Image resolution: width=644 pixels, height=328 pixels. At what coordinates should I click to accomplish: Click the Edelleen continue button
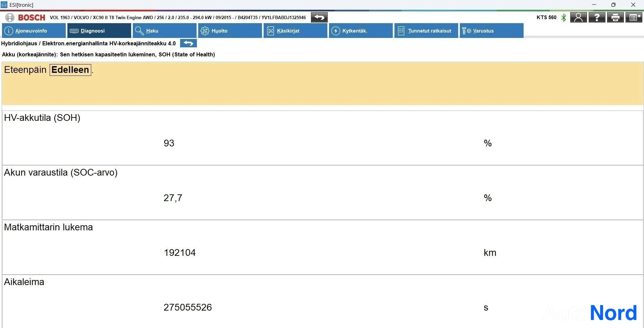(70, 70)
